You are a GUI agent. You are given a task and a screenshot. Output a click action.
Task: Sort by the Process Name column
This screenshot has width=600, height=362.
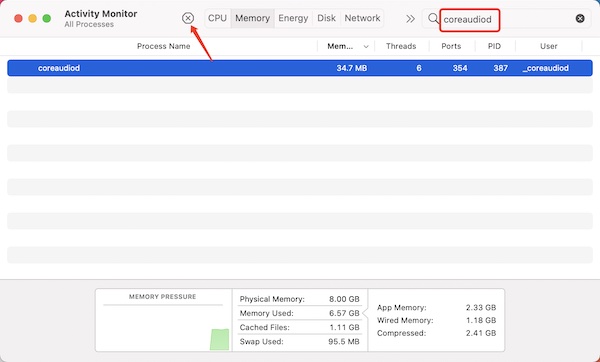(x=163, y=46)
